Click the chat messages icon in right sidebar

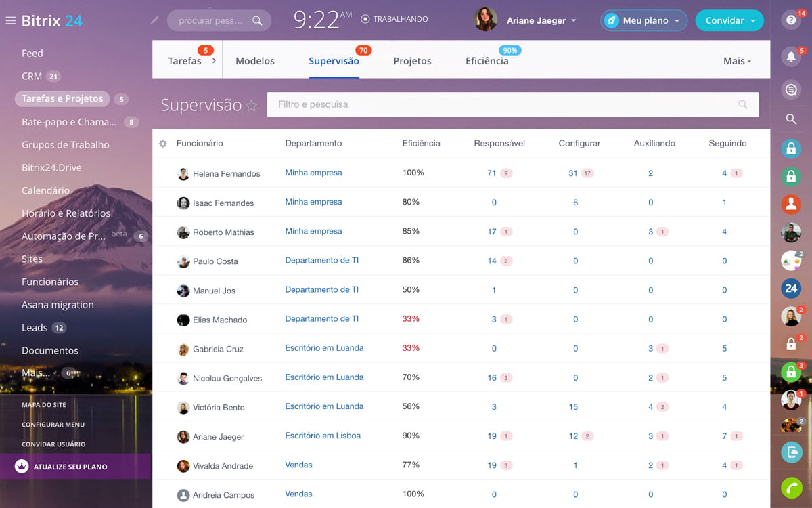790,89
